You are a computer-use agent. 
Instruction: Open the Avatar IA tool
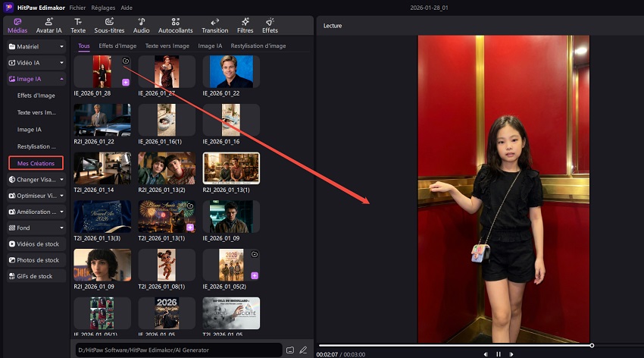[48, 25]
